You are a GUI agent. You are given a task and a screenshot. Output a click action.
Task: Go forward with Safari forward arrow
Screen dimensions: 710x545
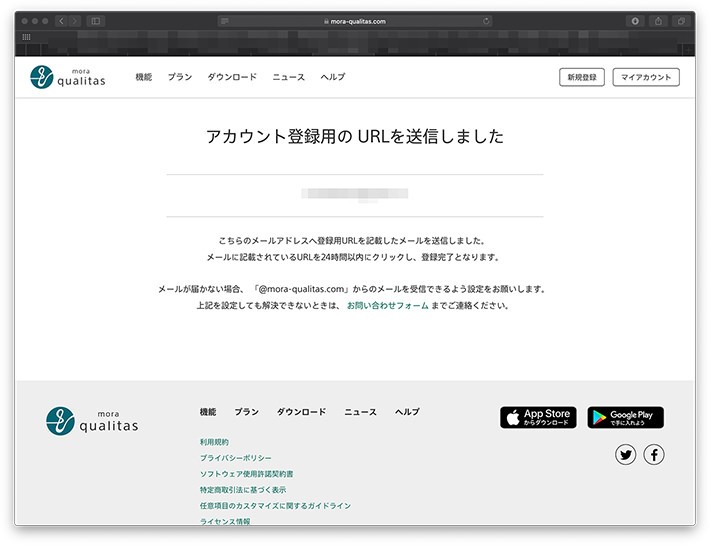pyautogui.click(x=75, y=21)
